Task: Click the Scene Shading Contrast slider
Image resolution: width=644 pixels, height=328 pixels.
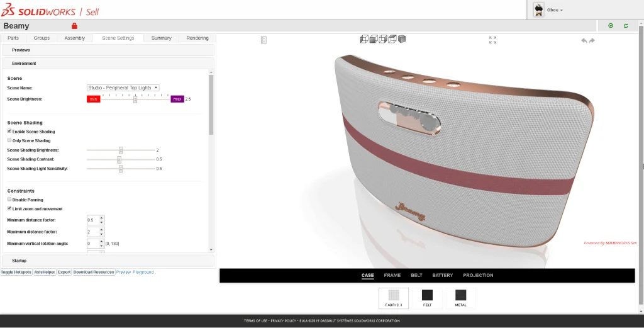Action: (121, 159)
